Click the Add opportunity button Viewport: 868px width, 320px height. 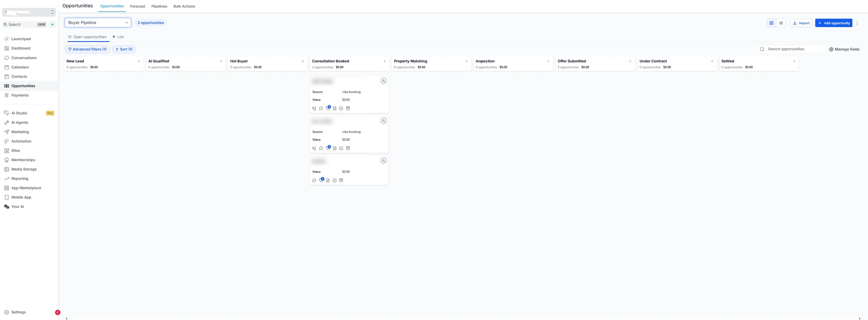834,23
